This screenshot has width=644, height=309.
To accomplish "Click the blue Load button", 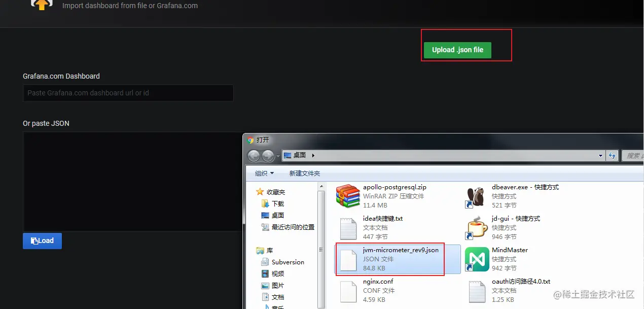I will 42,241.
